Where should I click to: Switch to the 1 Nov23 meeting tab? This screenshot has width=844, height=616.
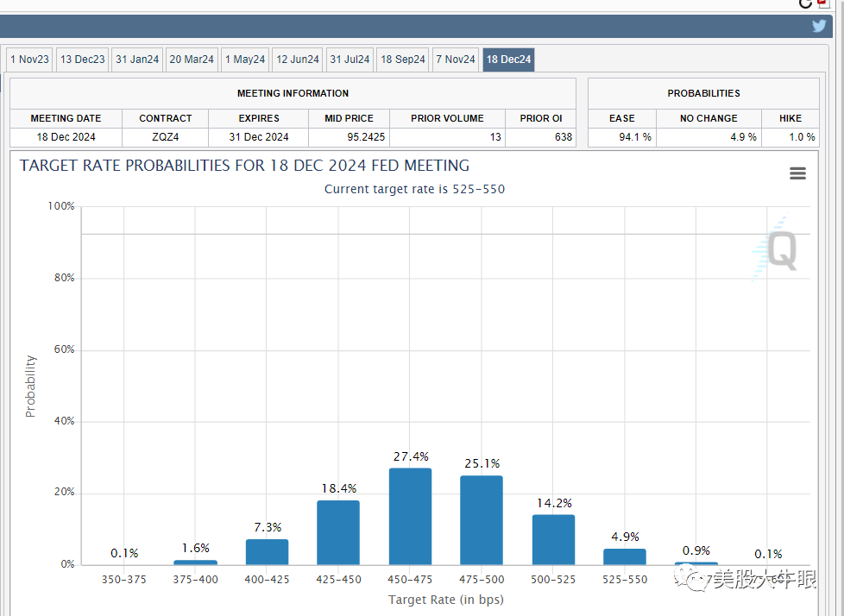coord(29,60)
